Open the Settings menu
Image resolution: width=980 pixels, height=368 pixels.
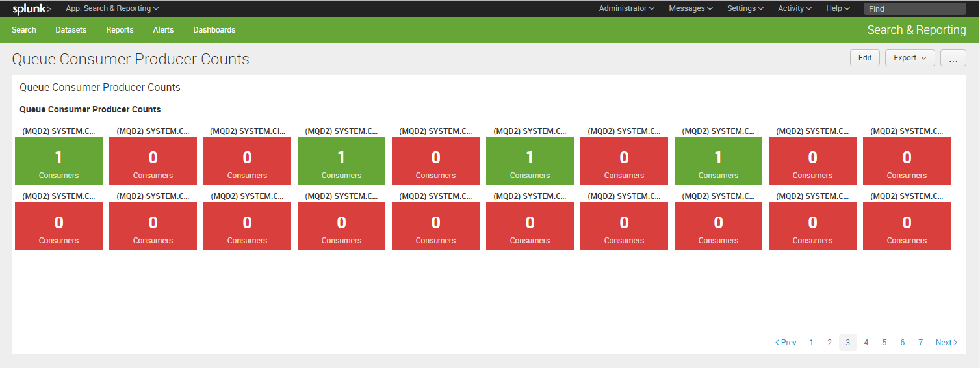coord(745,8)
